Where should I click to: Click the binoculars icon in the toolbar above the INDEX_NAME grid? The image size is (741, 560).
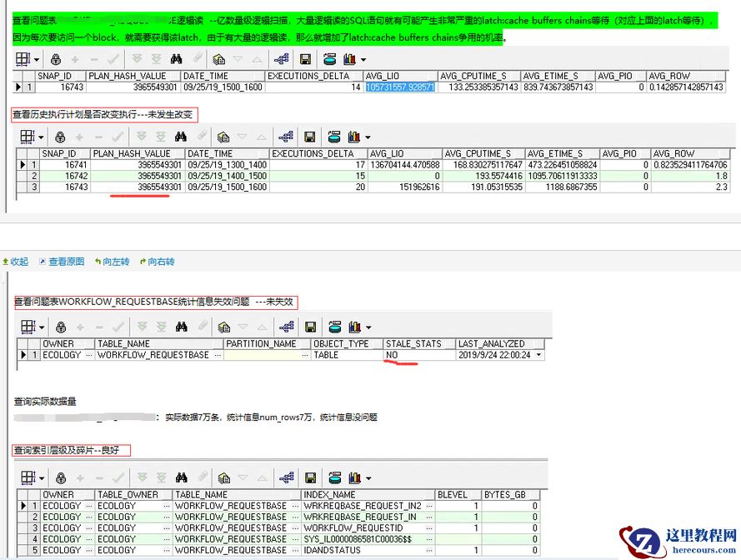click(x=182, y=477)
